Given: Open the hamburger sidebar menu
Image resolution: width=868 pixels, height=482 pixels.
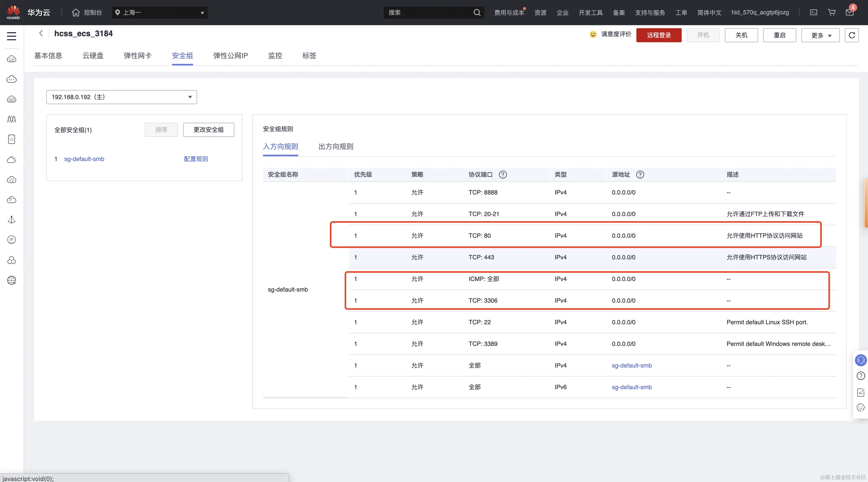Looking at the screenshot, I should pyautogui.click(x=11, y=36).
